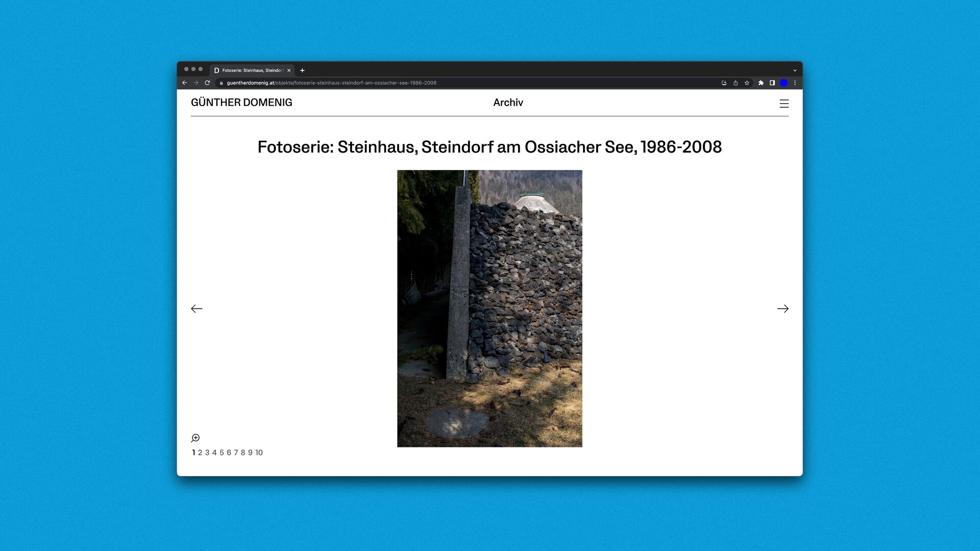Image resolution: width=980 pixels, height=551 pixels.
Task: Open a new browser tab
Action: 302,70
